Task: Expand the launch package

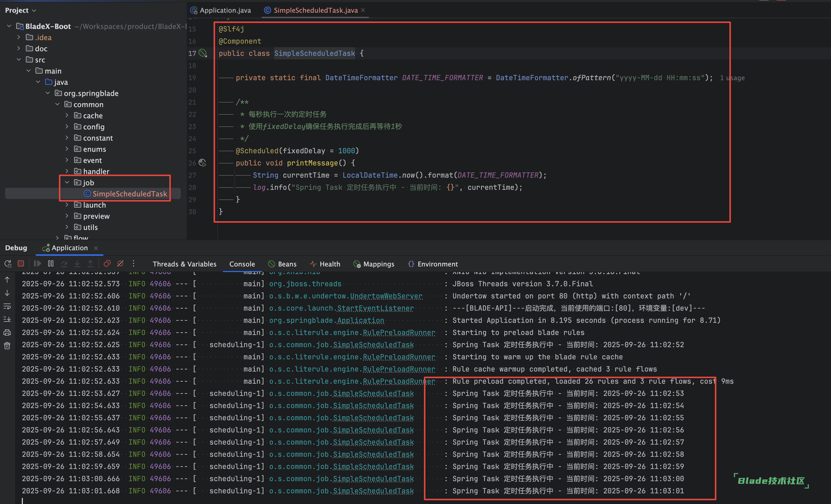Action: [x=67, y=205]
